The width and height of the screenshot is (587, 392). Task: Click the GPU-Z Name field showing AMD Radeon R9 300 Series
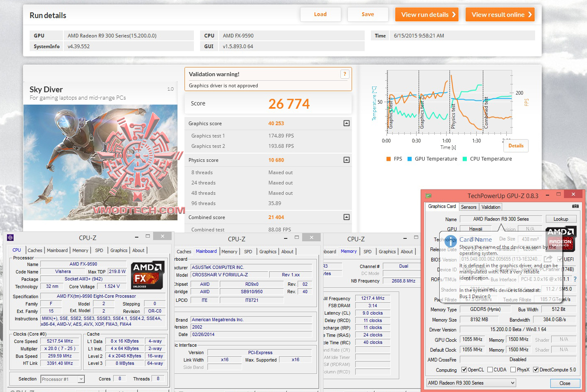(x=501, y=219)
